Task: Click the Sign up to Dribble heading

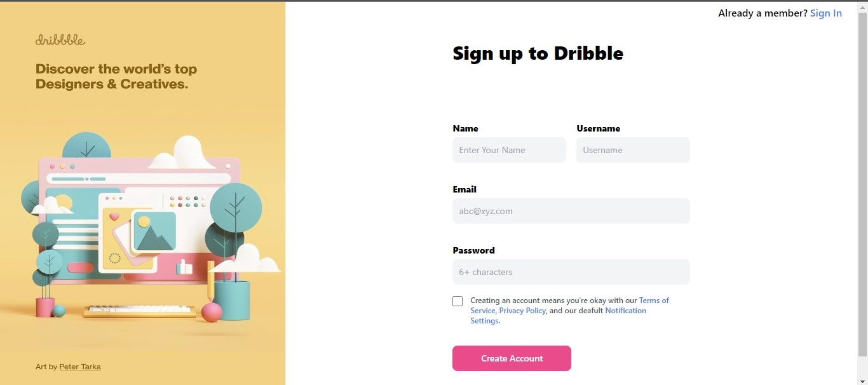Action: point(538,53)
